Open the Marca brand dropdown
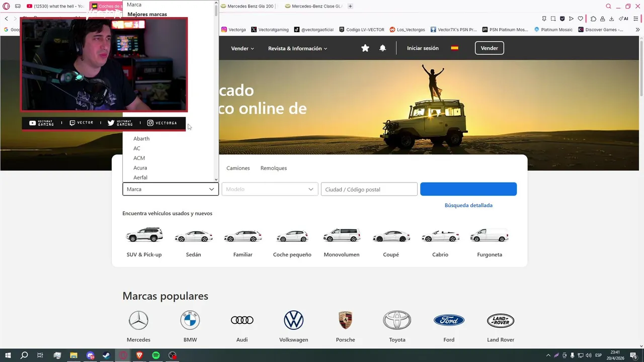Viewport: 644px width, 362px height. (x=171, y=189)
